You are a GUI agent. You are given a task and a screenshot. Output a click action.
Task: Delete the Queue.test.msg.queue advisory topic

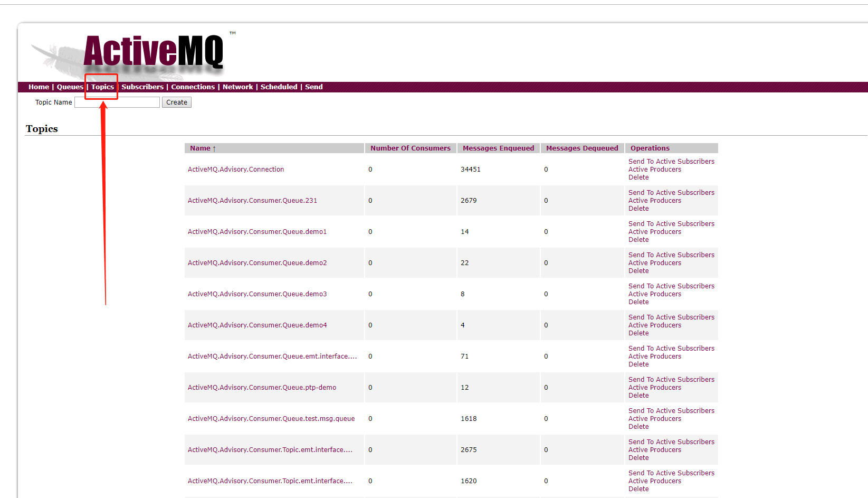[x=638, y=426]
